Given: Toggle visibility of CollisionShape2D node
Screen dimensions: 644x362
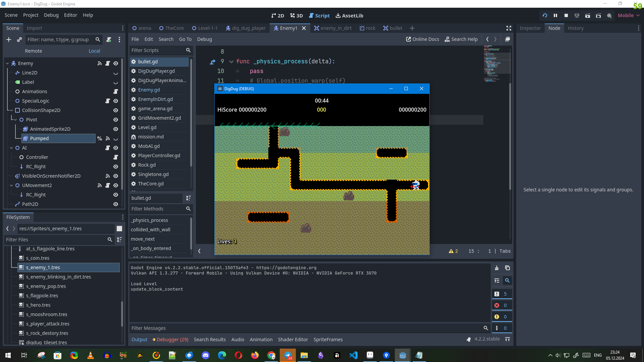Looking at the screenshot, I should click(116, 110).
